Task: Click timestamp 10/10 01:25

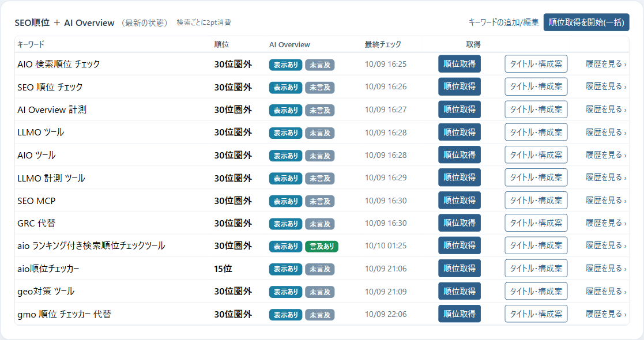Action: 386,246
